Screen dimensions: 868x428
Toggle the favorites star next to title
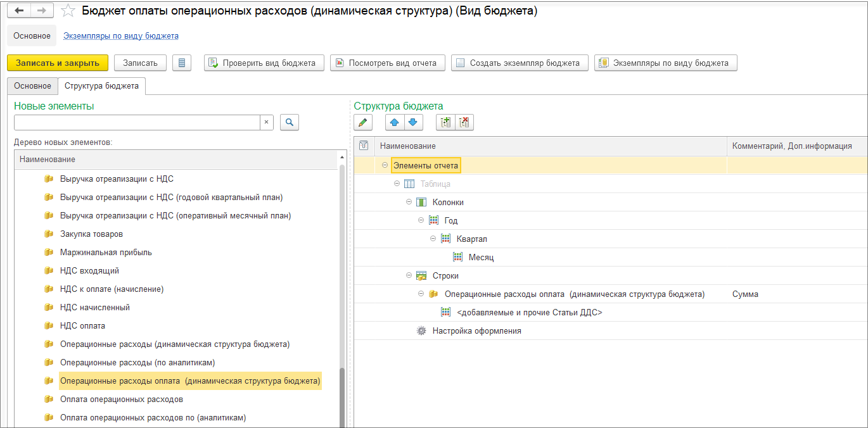(x=68, y=11)
